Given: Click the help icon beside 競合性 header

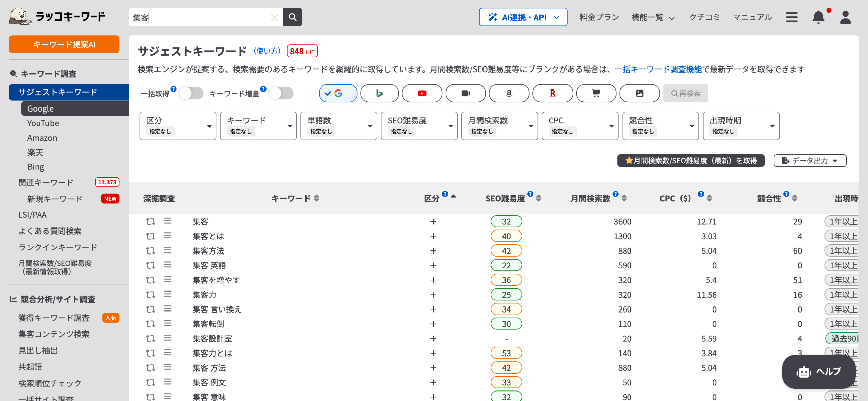Looking at the screenshot, I should click(786, 194).
